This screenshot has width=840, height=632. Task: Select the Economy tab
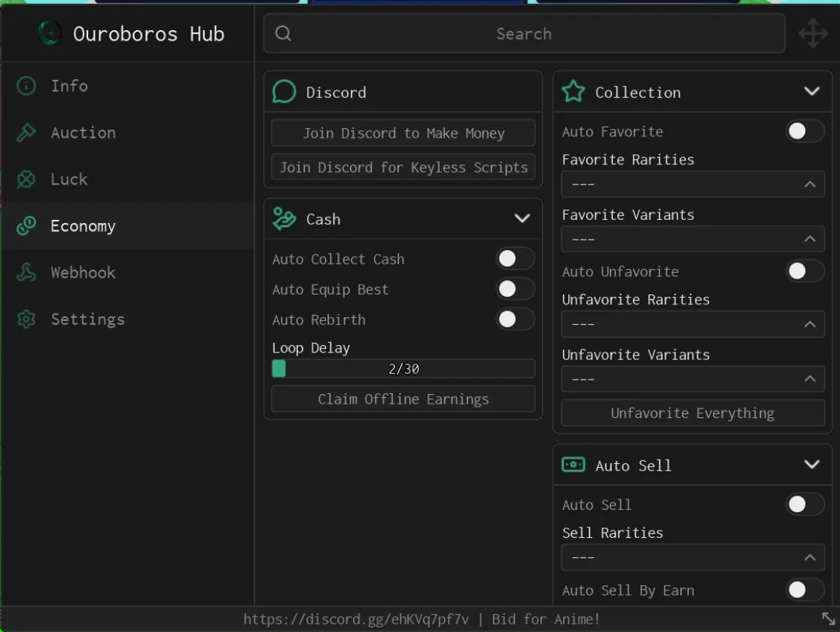(x=127, y=226)
